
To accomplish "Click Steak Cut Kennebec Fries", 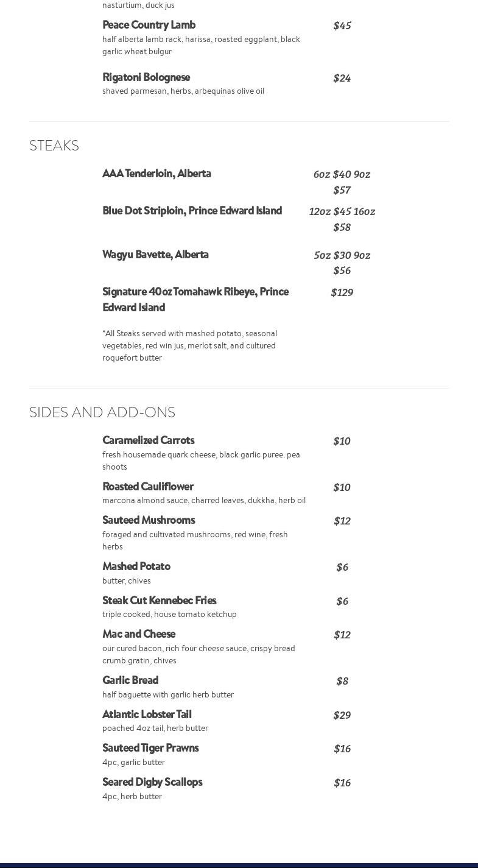I will [159, 601].
